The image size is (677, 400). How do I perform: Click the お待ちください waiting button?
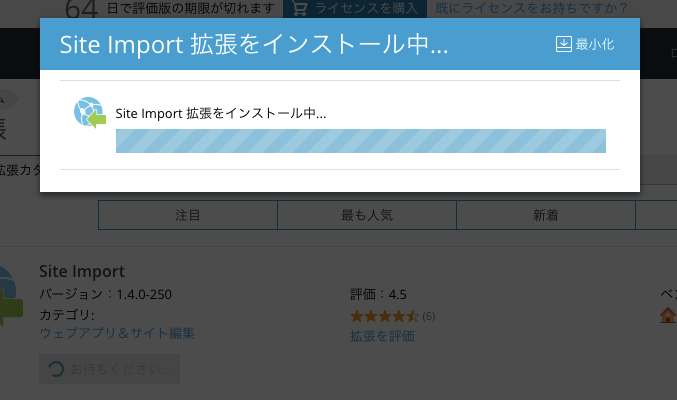pyautogui.click(x=110, y=369)
